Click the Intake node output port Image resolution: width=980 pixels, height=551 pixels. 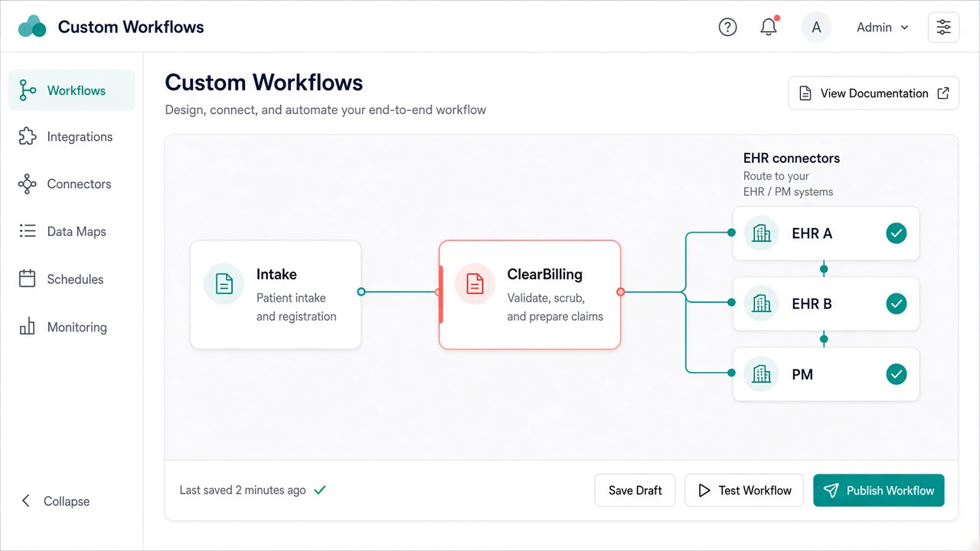[x=361, y=292]
